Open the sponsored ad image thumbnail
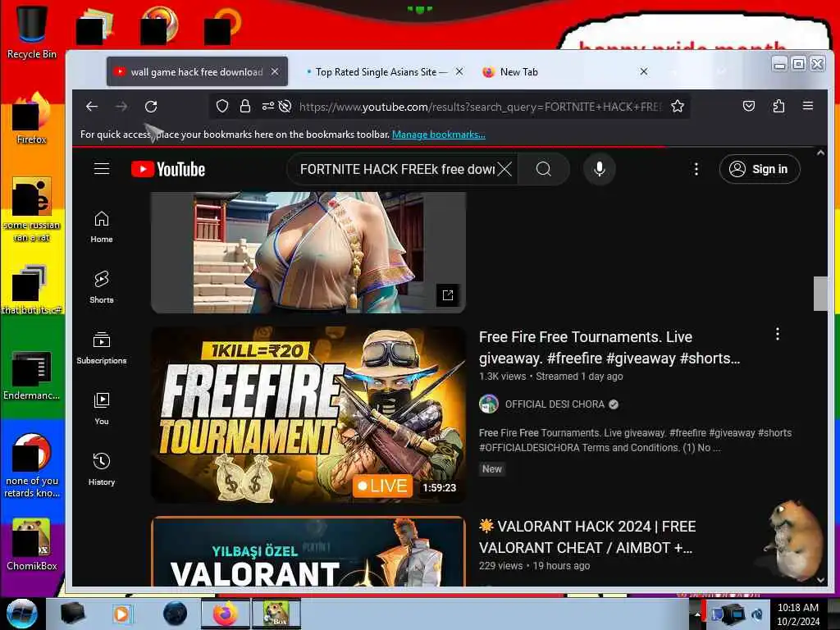Image resolution: width=840 pixels, height=630 pixels. tap(308, 253)
